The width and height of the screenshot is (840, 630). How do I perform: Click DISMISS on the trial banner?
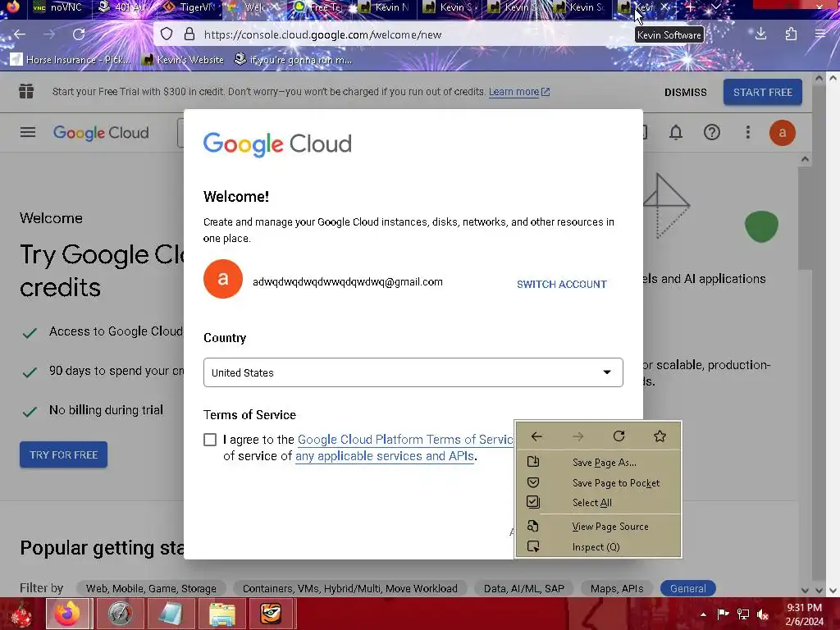click(x=685, y=92)
